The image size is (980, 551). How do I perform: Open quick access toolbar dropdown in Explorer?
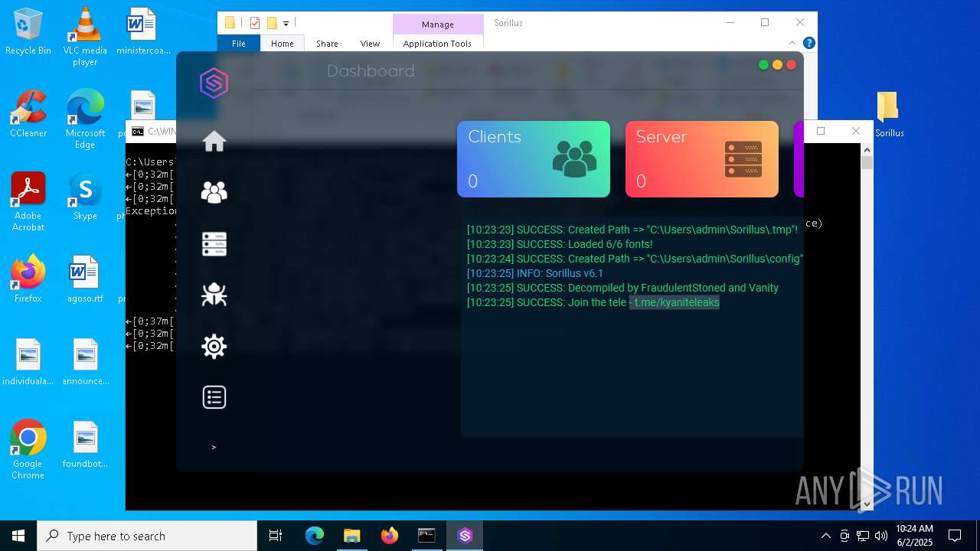tap(286, 24)
